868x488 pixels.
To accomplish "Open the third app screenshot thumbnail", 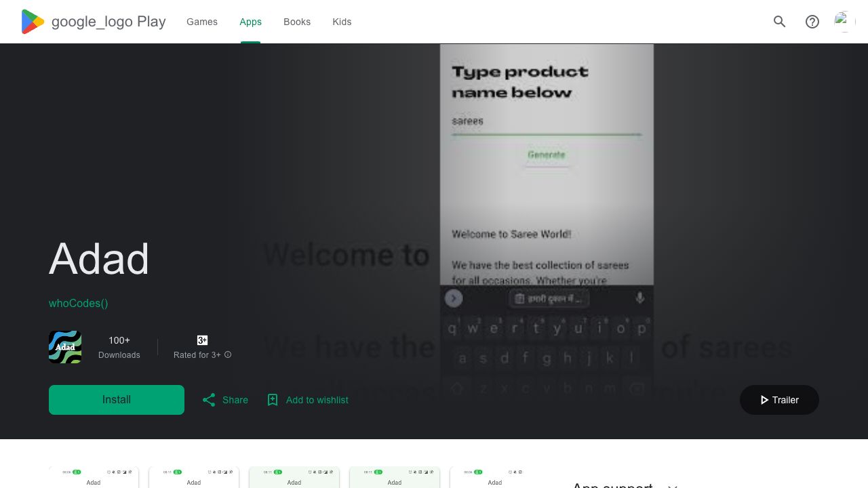I will click(x=294, y=478).
